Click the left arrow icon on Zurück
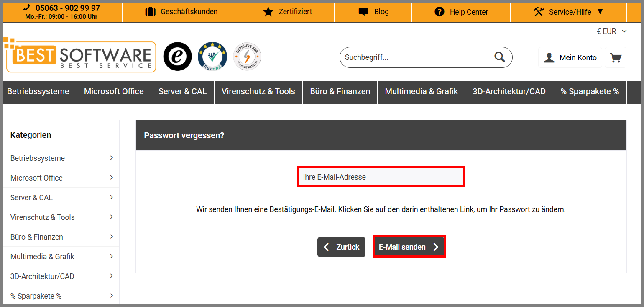 pyautogui.click(x=327, y=247)
